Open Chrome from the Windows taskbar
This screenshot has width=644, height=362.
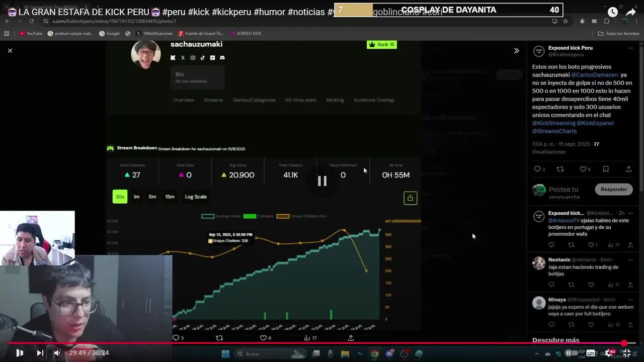pyautogui.click(x=375, y=354)
